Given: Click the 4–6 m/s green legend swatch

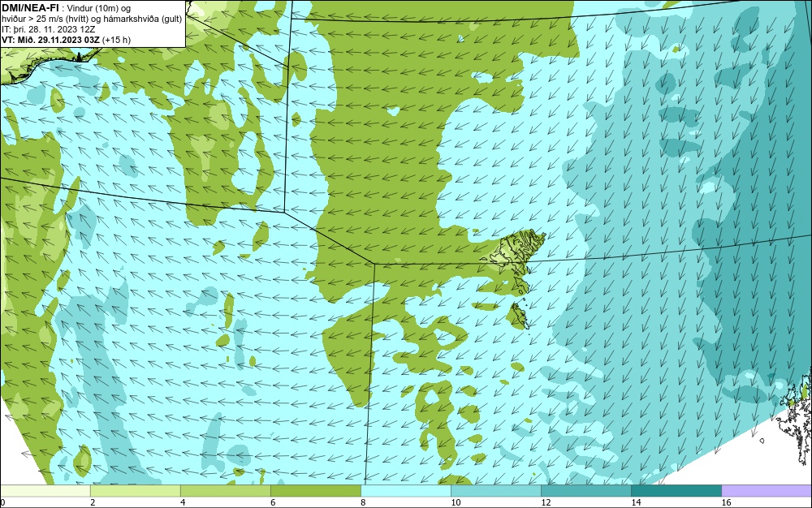Looking at the screenshot, I should click(x=226, y=490).
